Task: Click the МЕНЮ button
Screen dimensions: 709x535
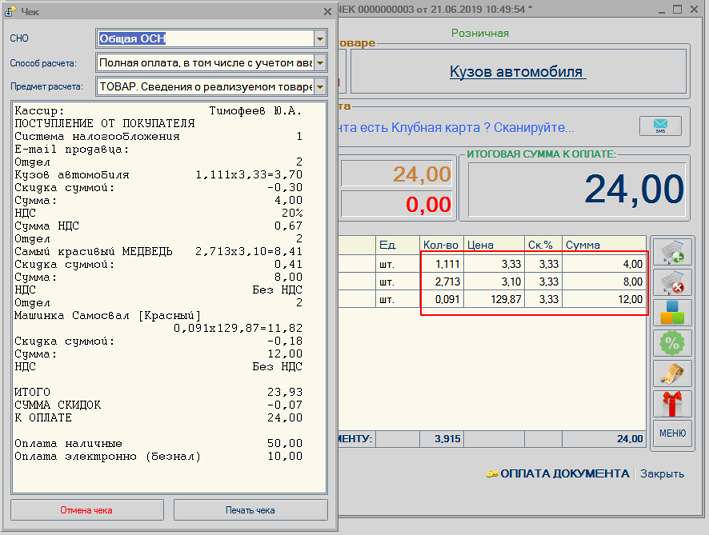Action: tap(672, 433)
